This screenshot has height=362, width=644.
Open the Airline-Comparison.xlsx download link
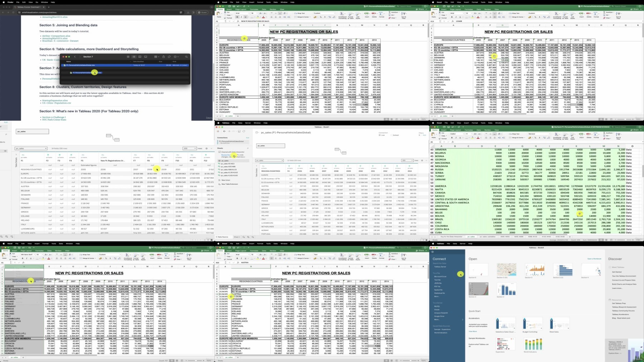tap(56, 36)
